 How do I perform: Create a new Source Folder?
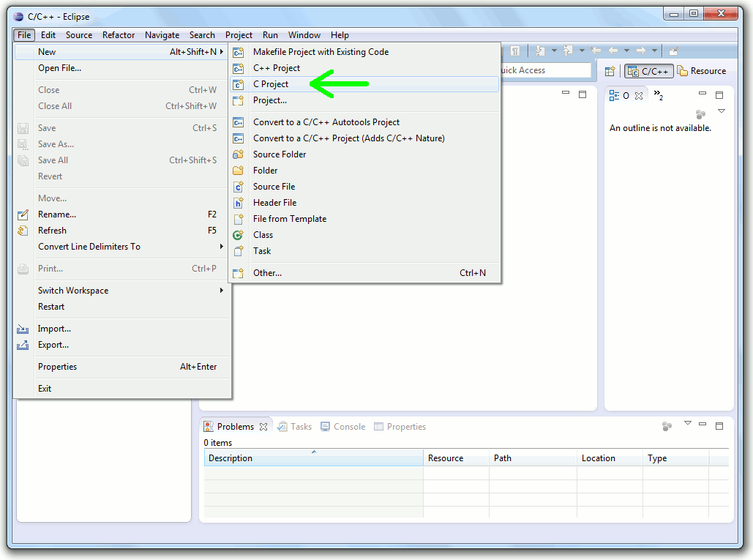[x=364, y=154]
